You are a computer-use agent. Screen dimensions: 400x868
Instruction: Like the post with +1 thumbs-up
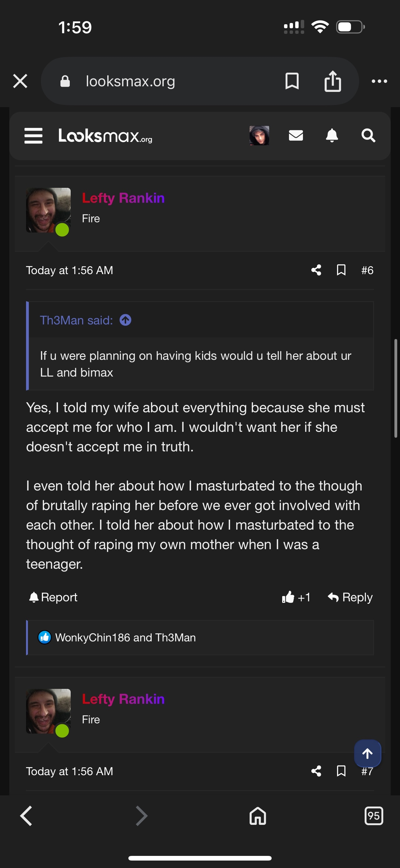click(x=296, y=597)
